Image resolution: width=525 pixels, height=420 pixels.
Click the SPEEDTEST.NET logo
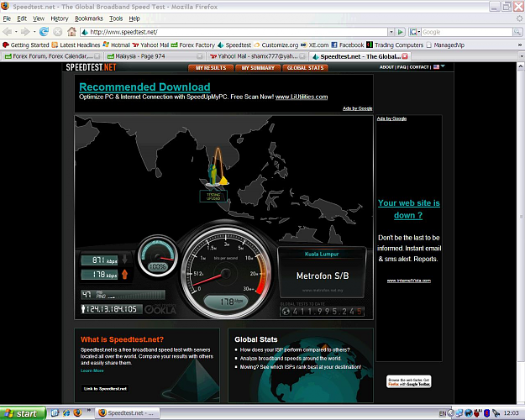[91, 67]
